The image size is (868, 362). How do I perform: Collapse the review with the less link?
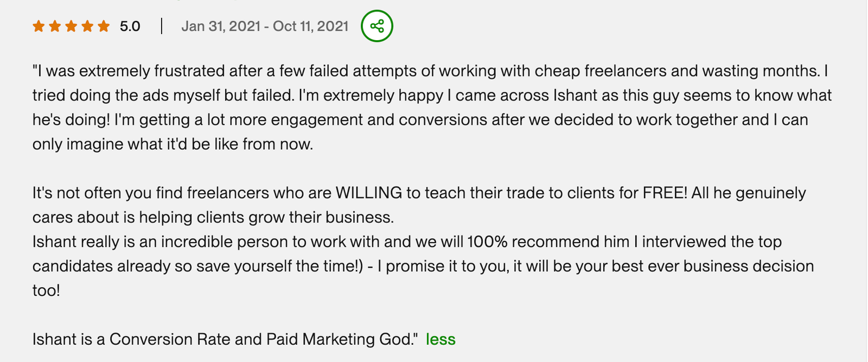[441, 339]
